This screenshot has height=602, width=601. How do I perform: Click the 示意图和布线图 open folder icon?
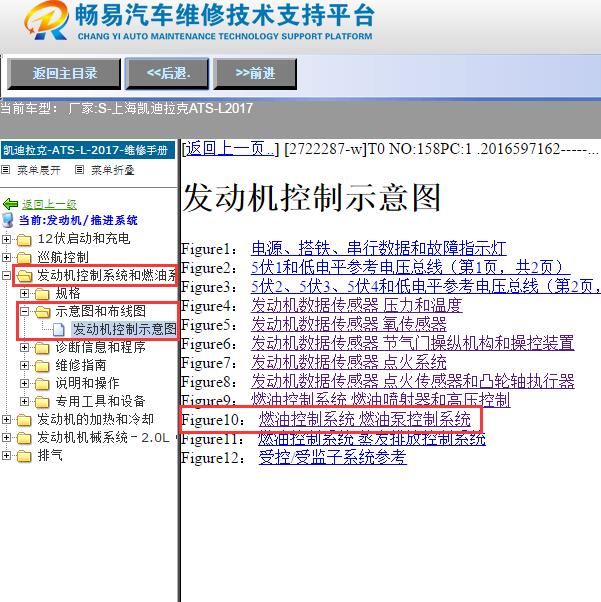(x=43, y=312)
